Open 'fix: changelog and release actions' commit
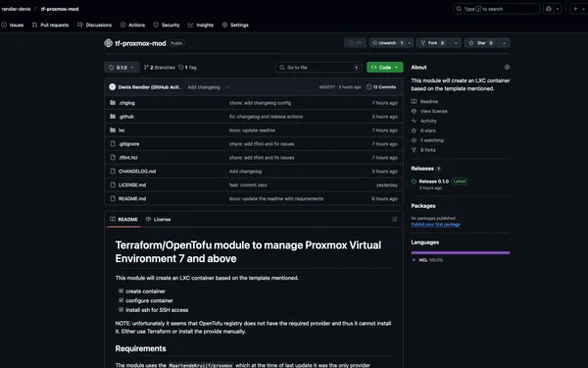This screenshot has width=588, height=368. click(266, 117)
